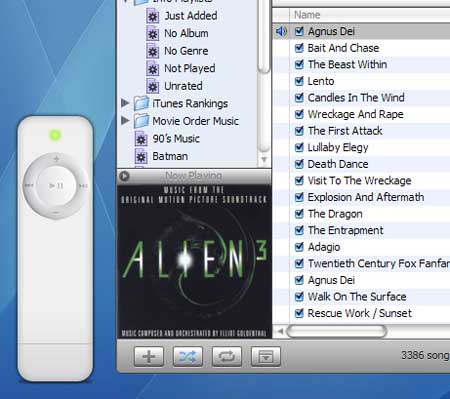Click volume up plus on iPod shuffle
The image size is (450, 399).
(56, 159)
